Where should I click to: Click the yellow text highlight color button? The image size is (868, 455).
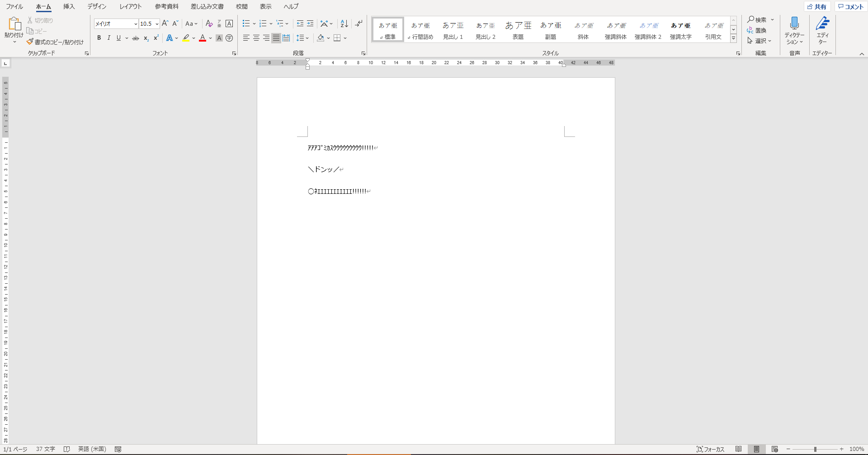186,38
